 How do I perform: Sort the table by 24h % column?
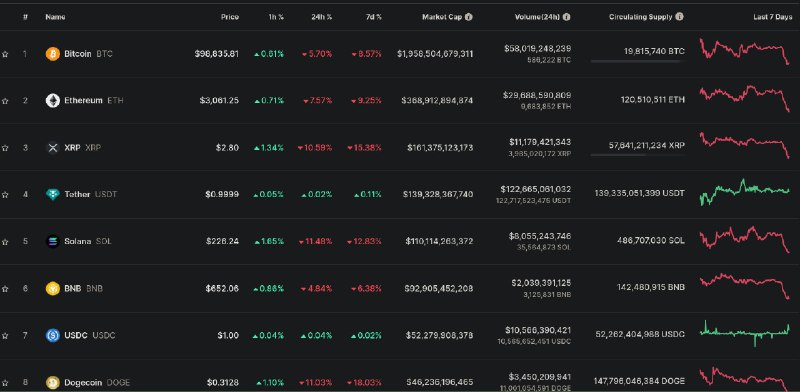click(321, 17)
